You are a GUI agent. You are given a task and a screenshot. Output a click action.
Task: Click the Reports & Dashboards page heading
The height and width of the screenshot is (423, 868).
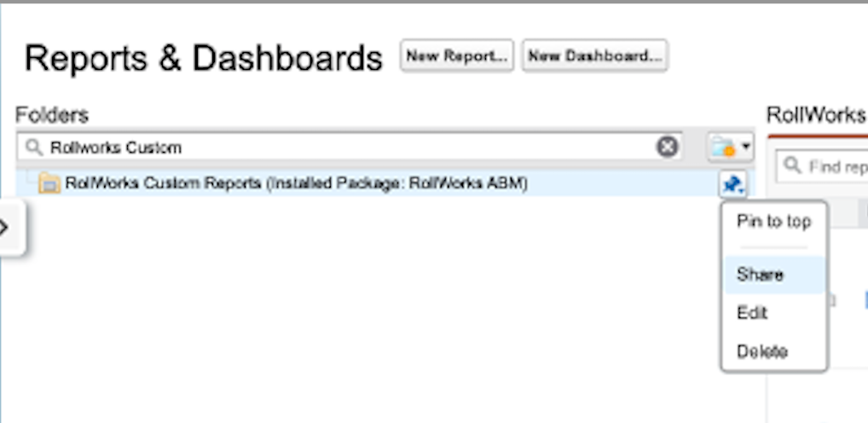click(204, 58)
